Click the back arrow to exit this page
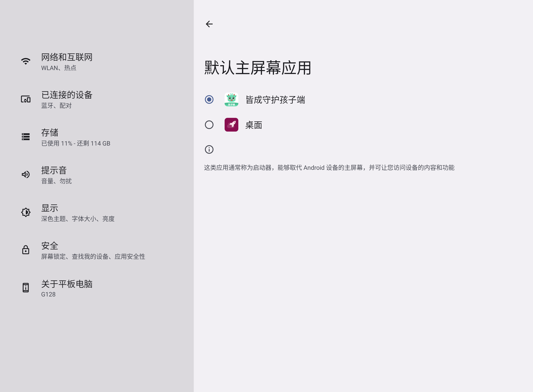 click(x=209, y=24)
